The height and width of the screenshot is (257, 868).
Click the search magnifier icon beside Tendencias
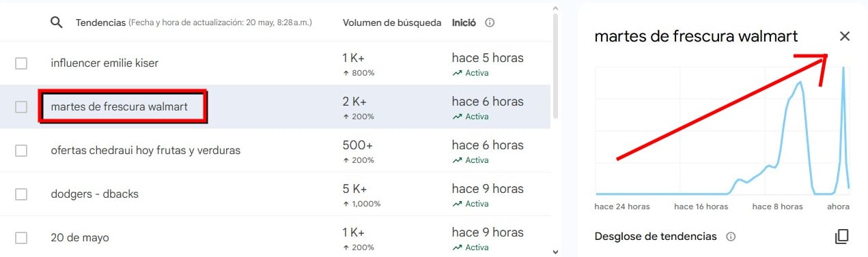[x=57, y=22]
